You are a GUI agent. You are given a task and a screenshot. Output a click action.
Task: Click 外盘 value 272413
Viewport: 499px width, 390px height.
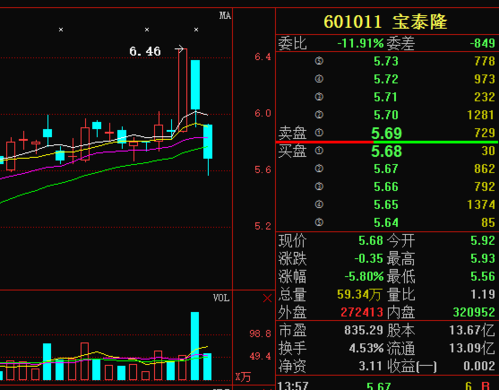click(x=362, y=313)
